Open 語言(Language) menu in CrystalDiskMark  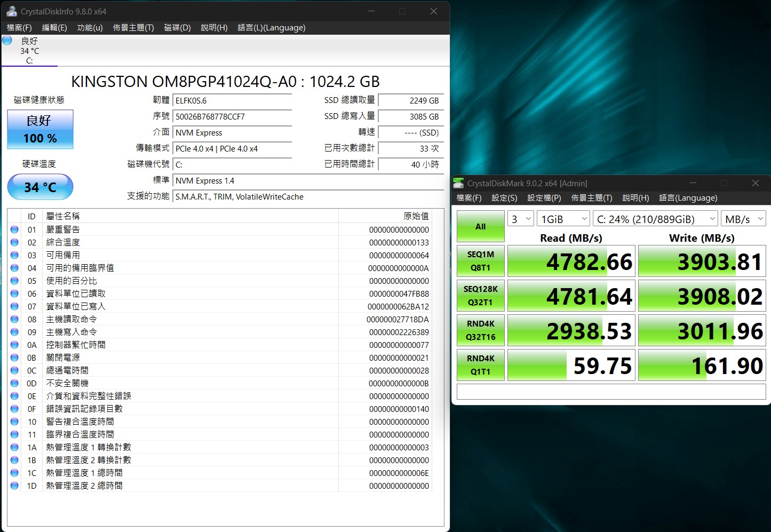tap(688, 198)
